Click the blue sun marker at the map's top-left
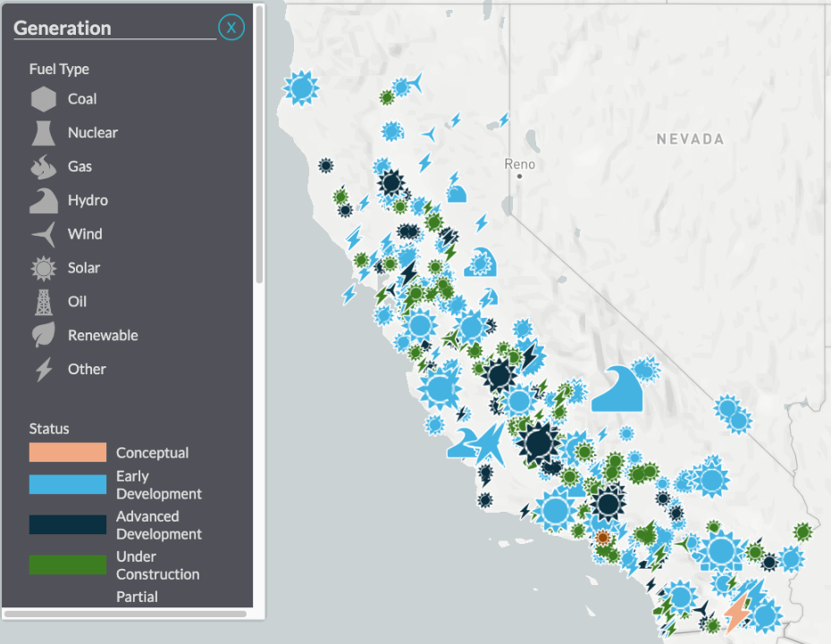The width and height of the screenshot is (831, 644). click(x=301, y=87)
